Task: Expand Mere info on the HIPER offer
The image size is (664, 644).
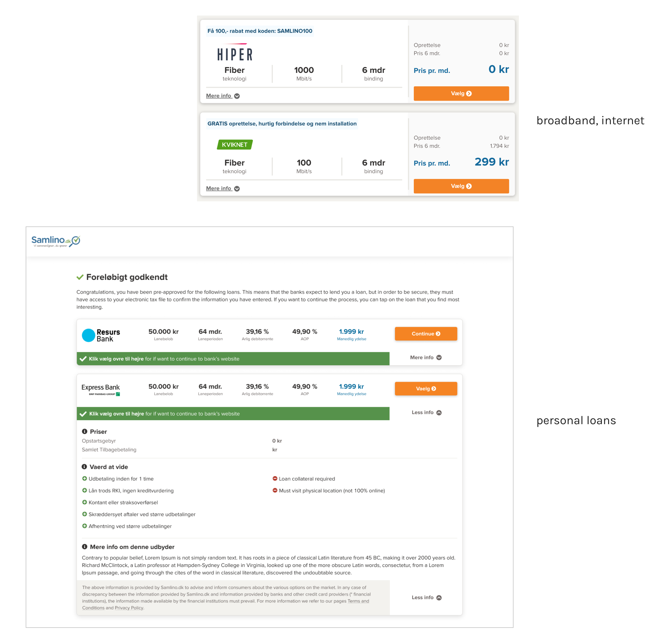Action: tap(222, 96)
